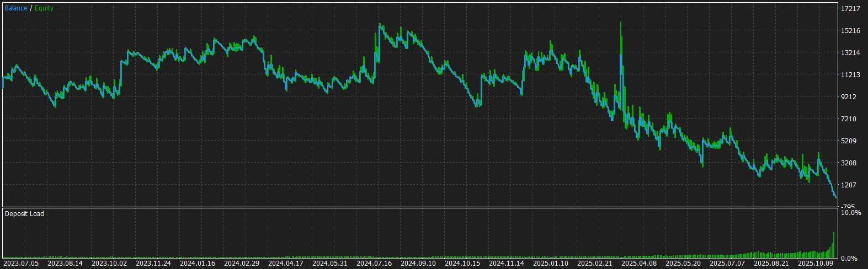The image size is (868, 269).
Task: Click the 0.0% deposit load label
Action: click(x=849, y=258)
